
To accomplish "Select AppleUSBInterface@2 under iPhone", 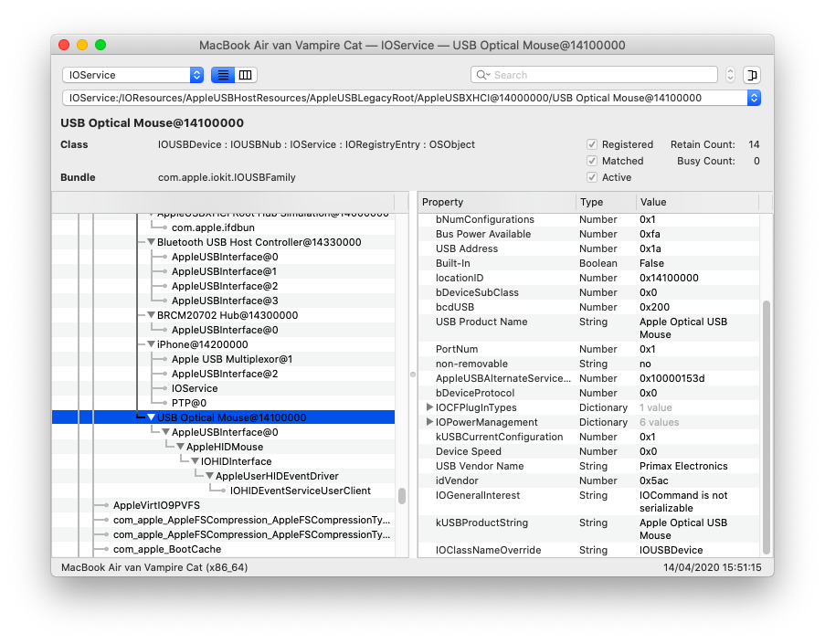I will (224, 374).
